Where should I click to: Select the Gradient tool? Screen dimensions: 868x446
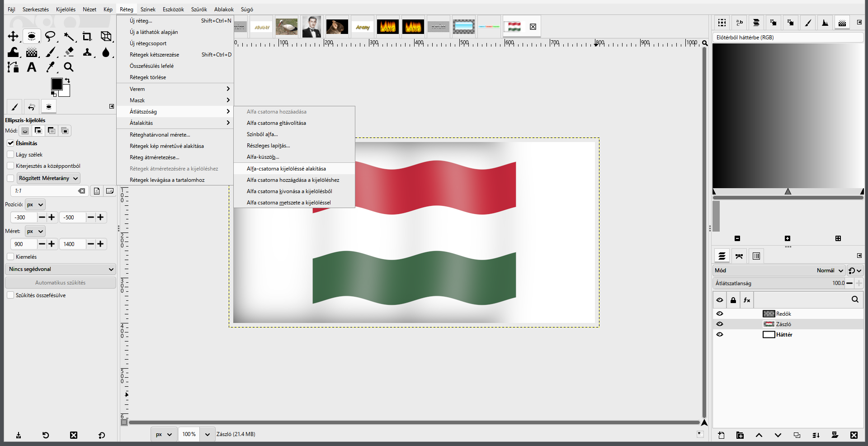pyautogui.click(x=32, y=52)
